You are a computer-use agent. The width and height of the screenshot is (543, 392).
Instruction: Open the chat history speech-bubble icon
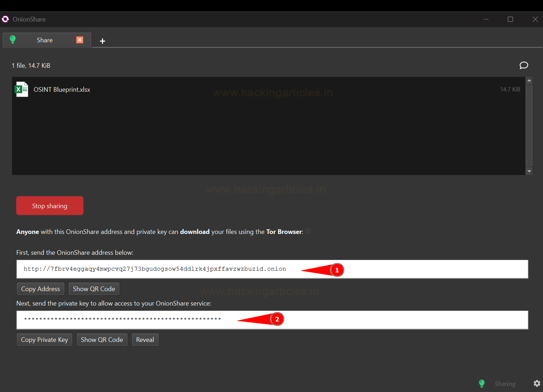click(x=524, y=65)
